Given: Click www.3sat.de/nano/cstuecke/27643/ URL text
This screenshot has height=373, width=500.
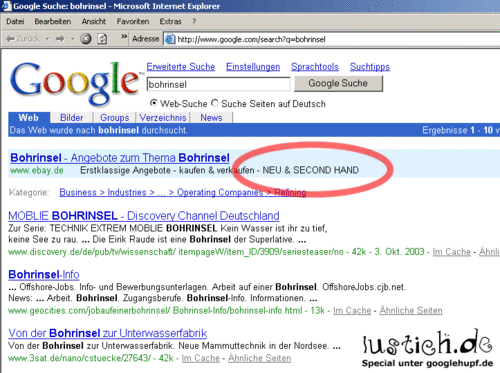Looking at the screenshot, I should (x=79, y=358).
